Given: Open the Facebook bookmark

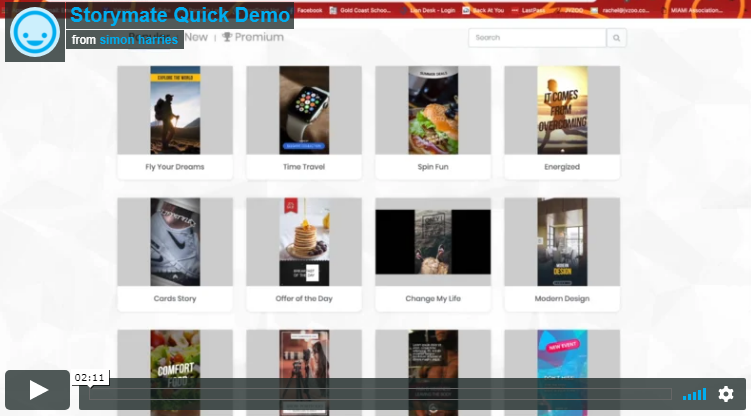Looking at the screenshot, I should (309, 10).
